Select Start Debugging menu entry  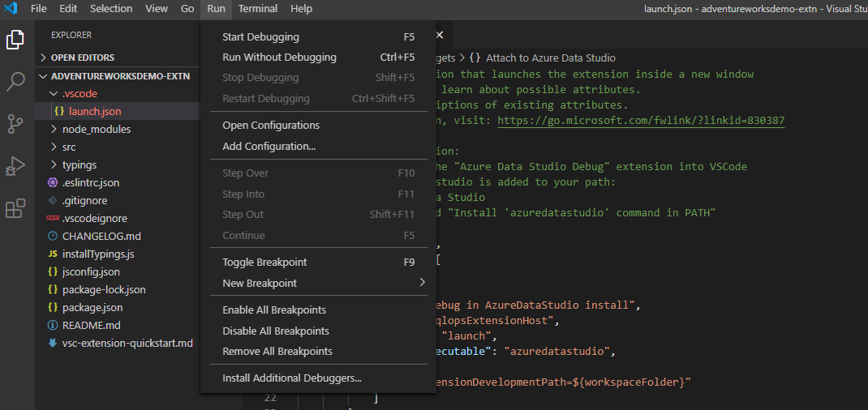(x=260, y=36)
